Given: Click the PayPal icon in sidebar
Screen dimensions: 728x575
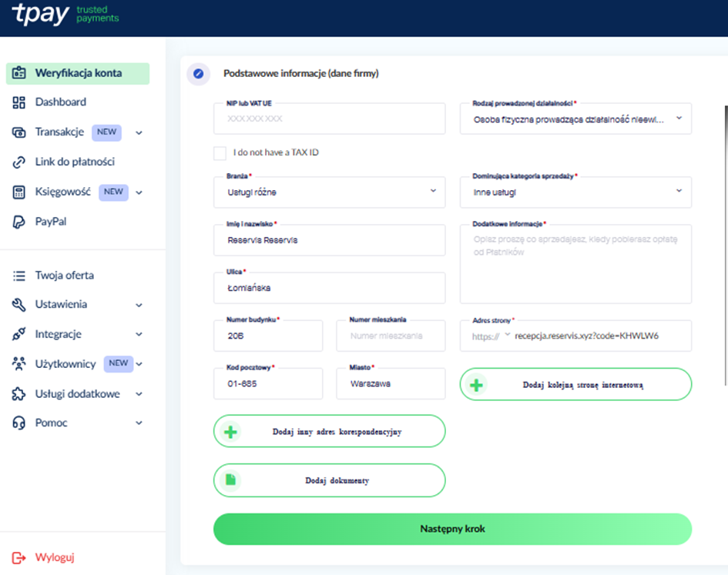Looking at the screenshot, I should [19, 222].
